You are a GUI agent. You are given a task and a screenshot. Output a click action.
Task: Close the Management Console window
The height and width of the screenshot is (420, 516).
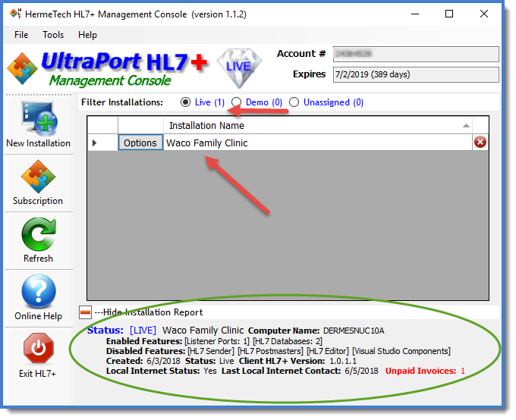click(484, 14)
